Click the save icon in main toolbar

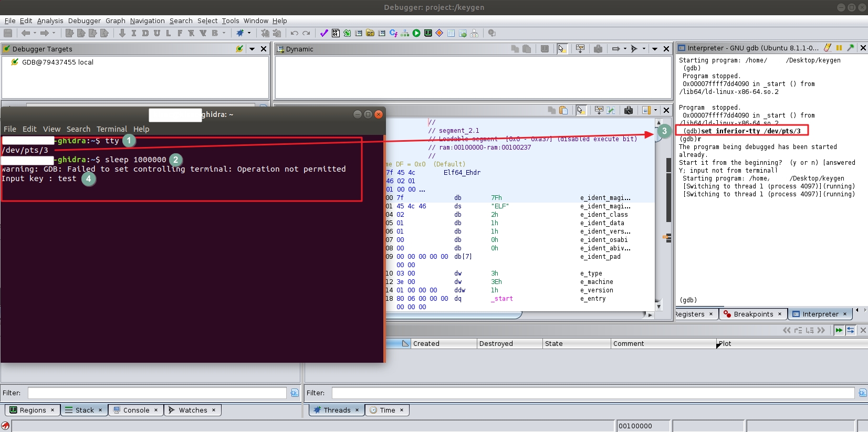coord(8,33)
